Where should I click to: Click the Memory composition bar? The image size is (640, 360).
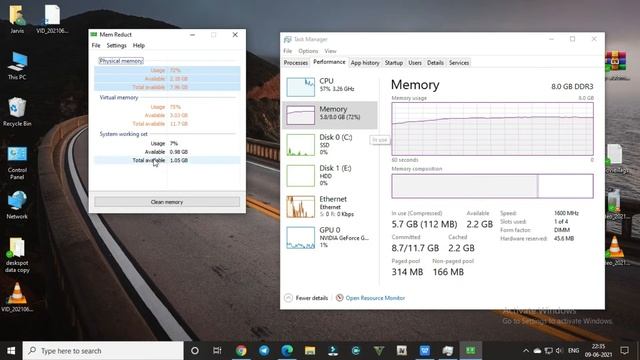(x=493, y=186)
